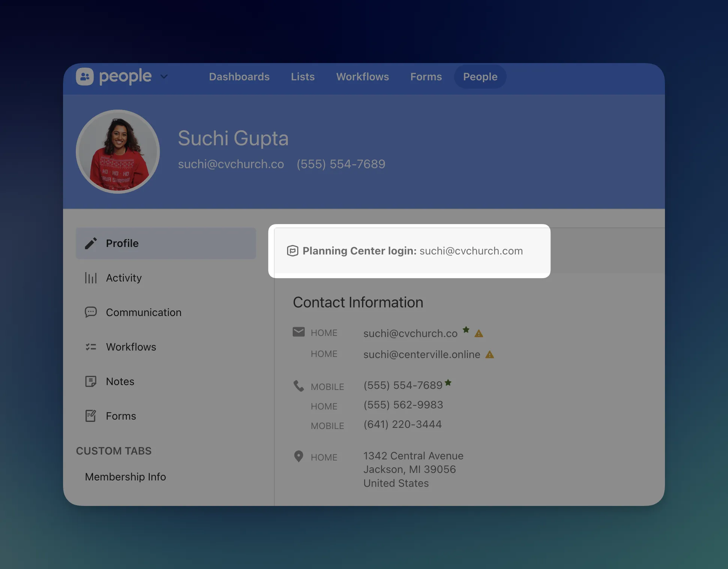Select Lists from the top navigation
This screenshot has height=569, width=728.
302,77
